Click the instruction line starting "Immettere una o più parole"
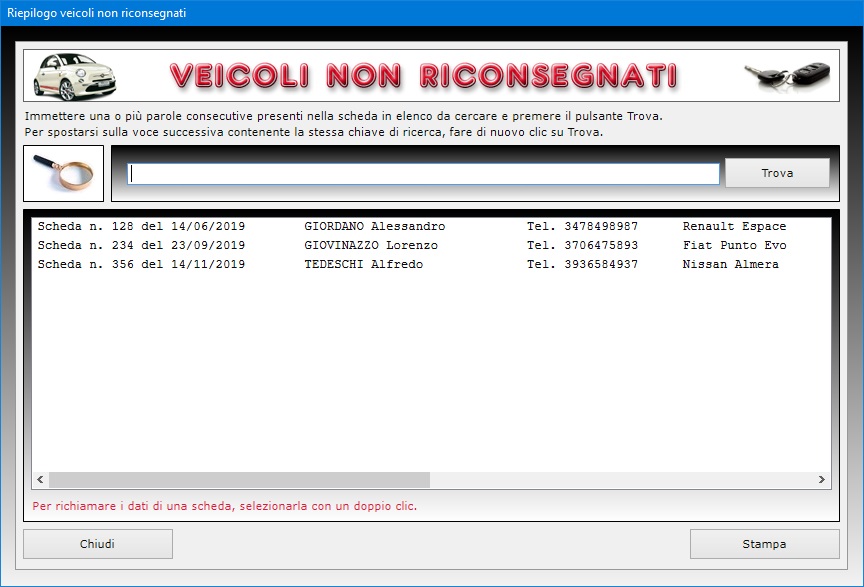 click(x=343, y=116)
